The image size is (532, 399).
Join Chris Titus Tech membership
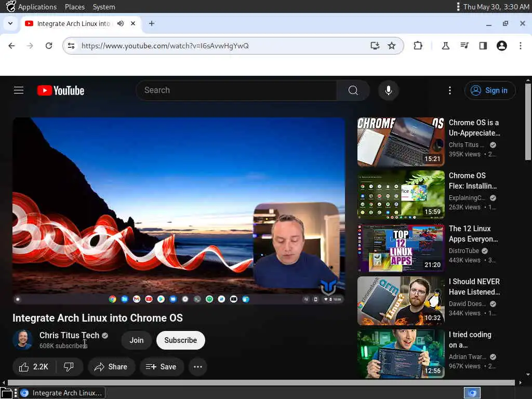pos(137,340)
